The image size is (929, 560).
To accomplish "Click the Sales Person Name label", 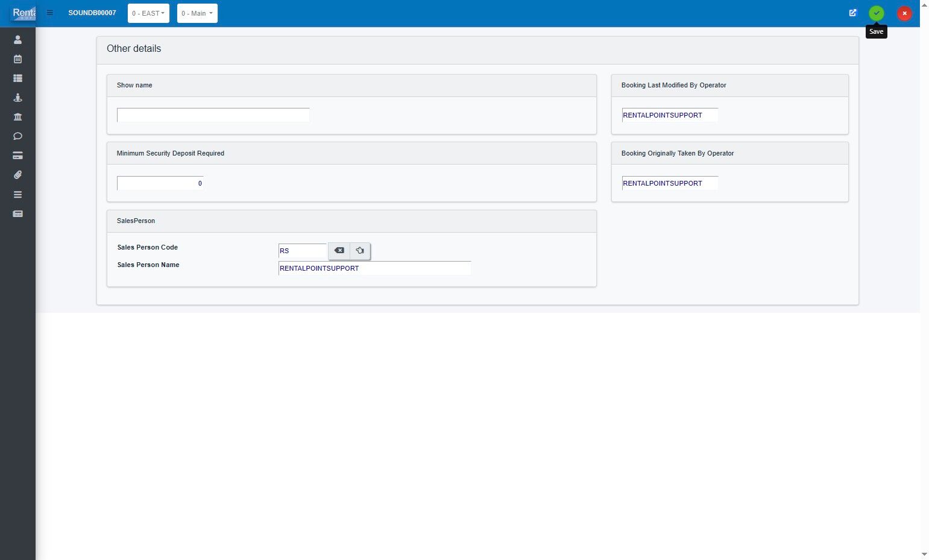I will (x=148, y=265).
